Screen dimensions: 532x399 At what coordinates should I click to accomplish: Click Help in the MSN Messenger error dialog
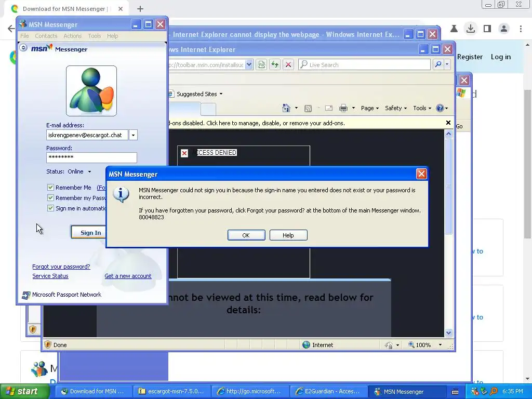288,235
